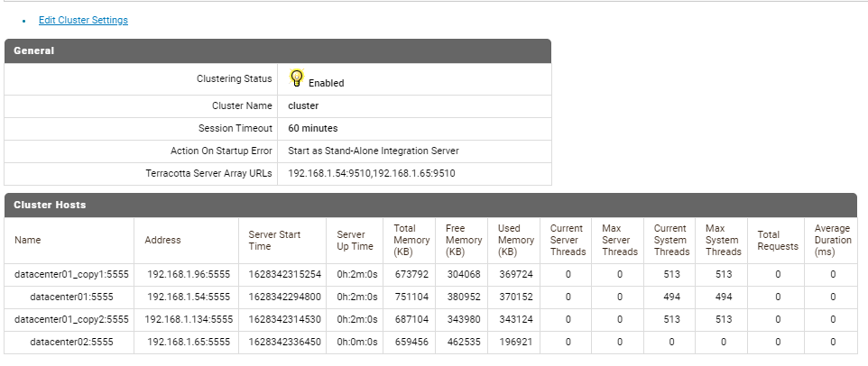This screenshot has width=868, height=366.
Task: Click the Enabled status text
Action: pos(326,83)
